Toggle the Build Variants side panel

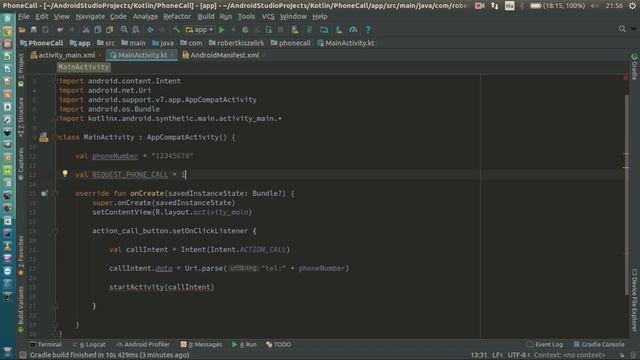pyautogui.click(x=21, y=309)
